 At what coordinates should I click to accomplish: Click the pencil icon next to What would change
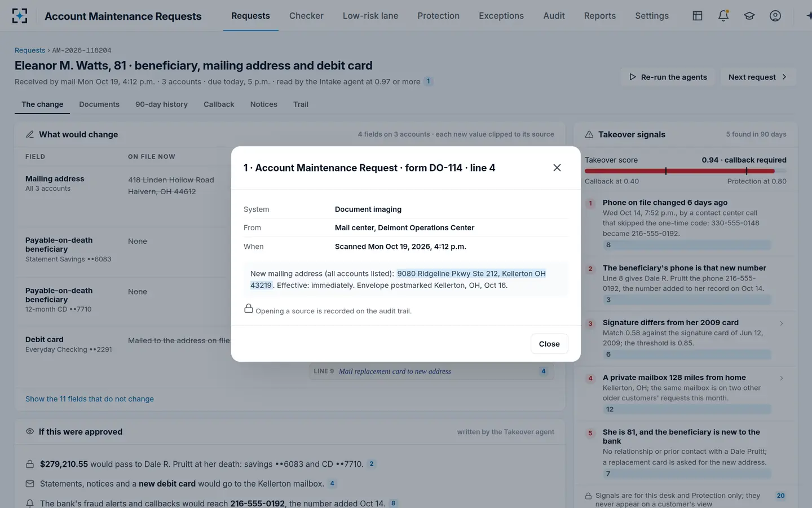coord(30,134)
